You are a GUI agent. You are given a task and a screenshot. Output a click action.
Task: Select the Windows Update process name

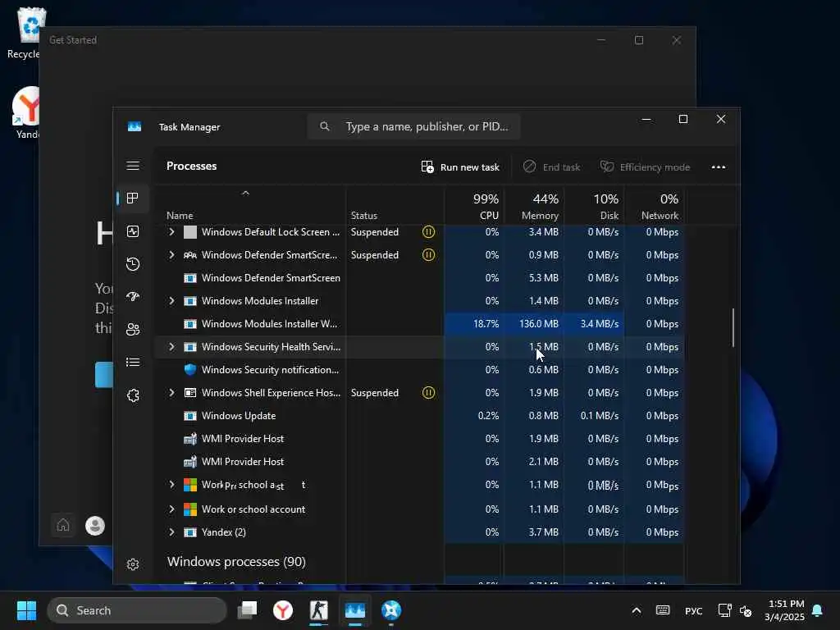point(239,416)
